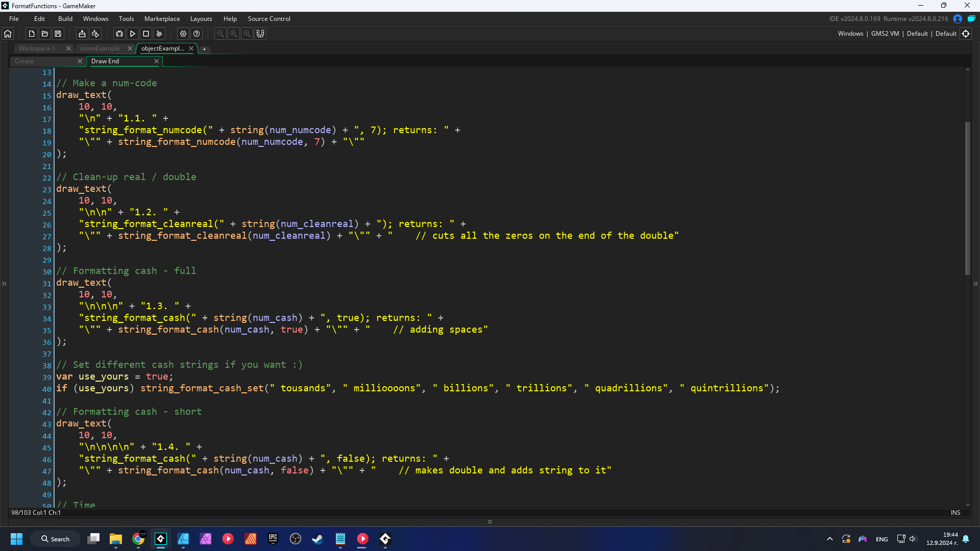Open the target platform selector
Viewport: 980px width, 551px height.
(x=966, y=34)
